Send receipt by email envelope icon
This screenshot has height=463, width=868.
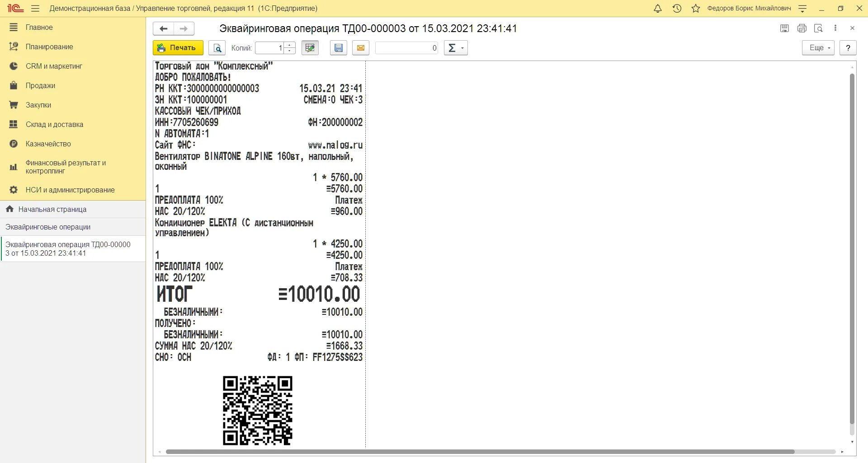click(361, 48)
